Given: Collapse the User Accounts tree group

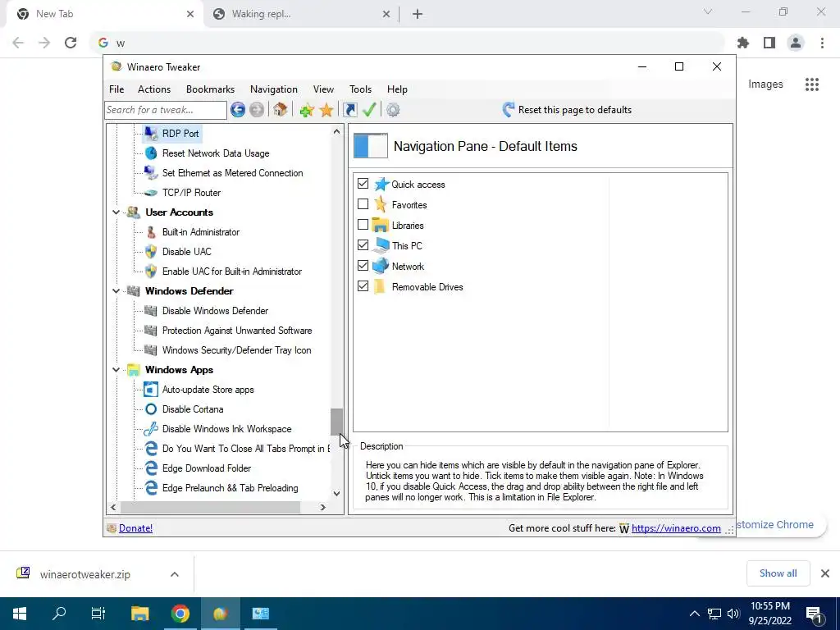Looking at the screenshot, I should 116,212.
